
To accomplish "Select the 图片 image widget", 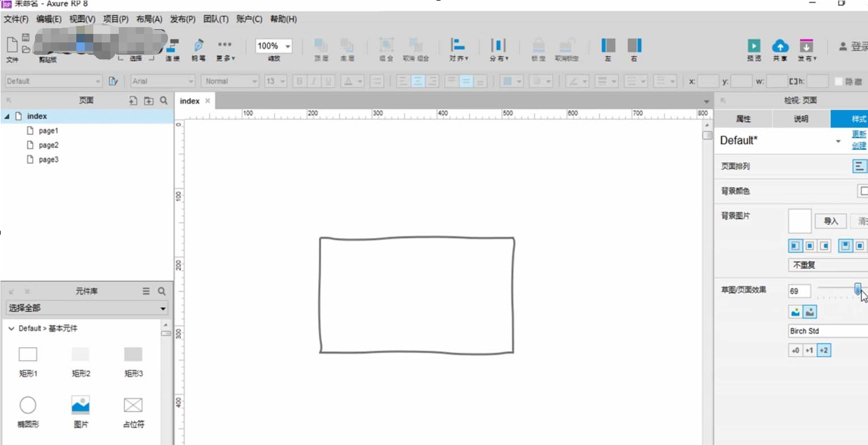I will click(81, 412).
